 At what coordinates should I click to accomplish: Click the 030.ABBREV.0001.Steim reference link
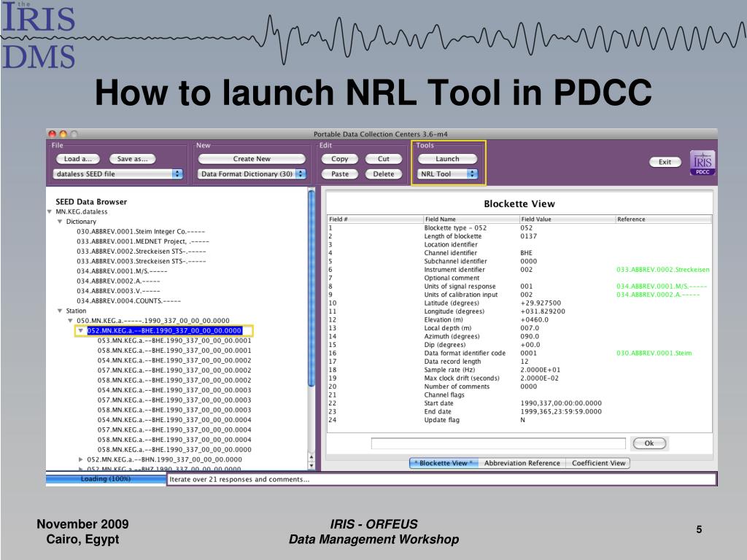(654, 354)
